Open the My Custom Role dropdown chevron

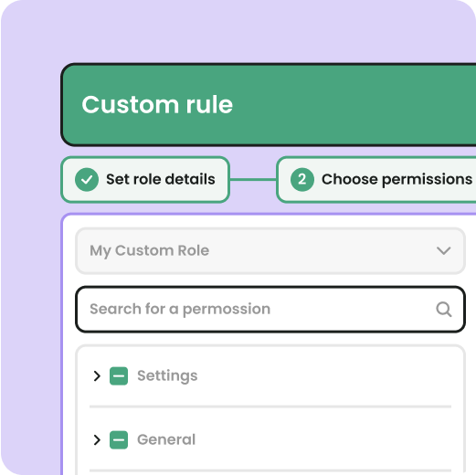point(443,251)
